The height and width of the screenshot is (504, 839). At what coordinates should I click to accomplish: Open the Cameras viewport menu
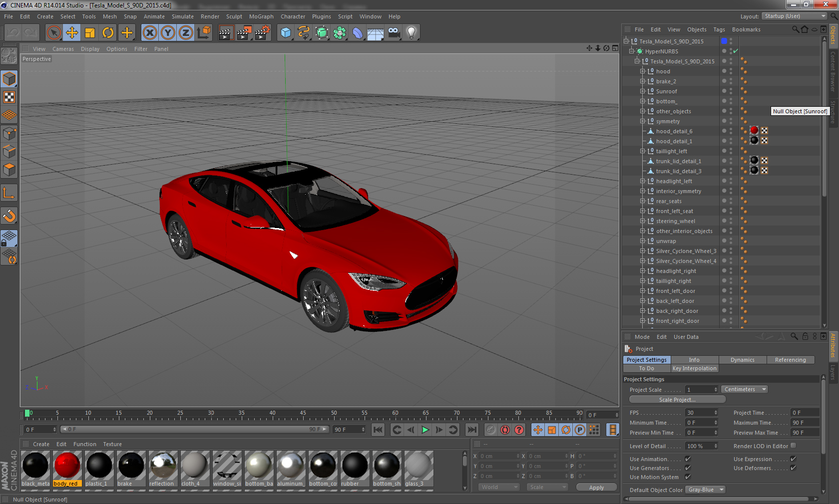pyautogui.click(x=63, y=49)
